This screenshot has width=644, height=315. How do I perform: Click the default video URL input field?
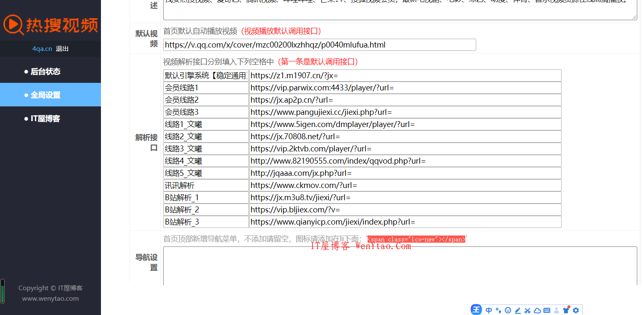point(320,45)
